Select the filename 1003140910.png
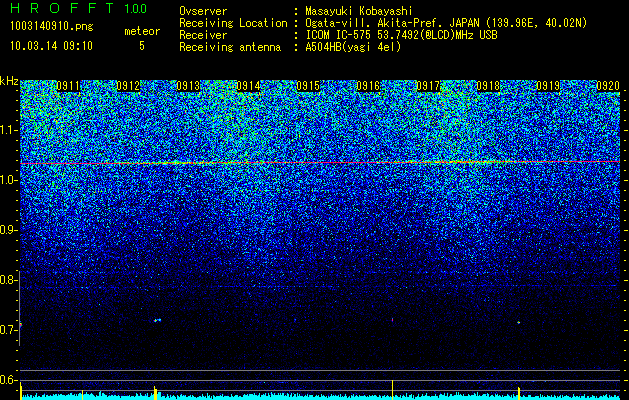The image size is (629, 400). coord(52,27)
